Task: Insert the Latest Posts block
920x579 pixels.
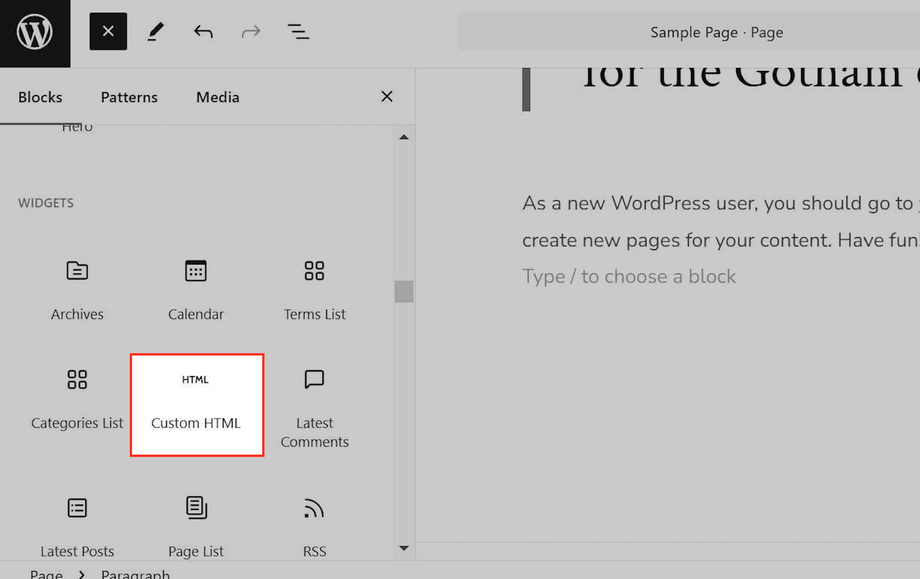Action: pyautogui.click(x=77, y=526)
